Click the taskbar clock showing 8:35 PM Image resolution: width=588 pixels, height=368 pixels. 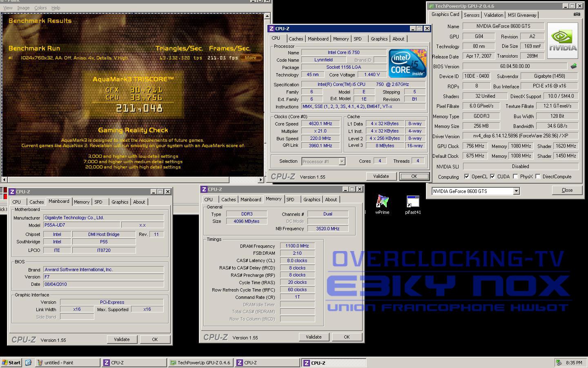tap(574, 363)
